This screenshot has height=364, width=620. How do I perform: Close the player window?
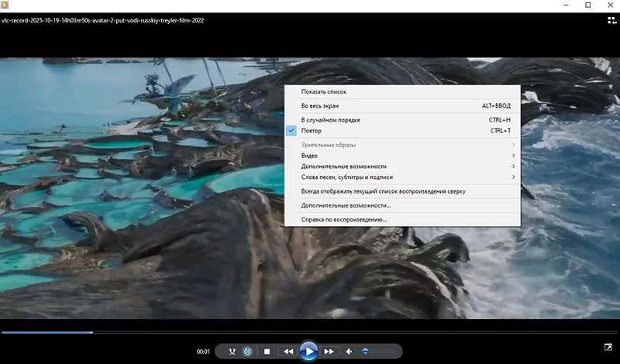pos(610,5)
